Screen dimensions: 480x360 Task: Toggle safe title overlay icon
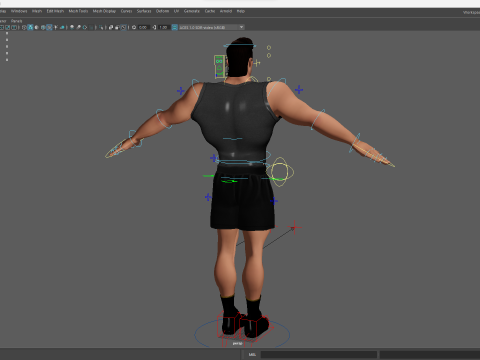click(14, 27)
